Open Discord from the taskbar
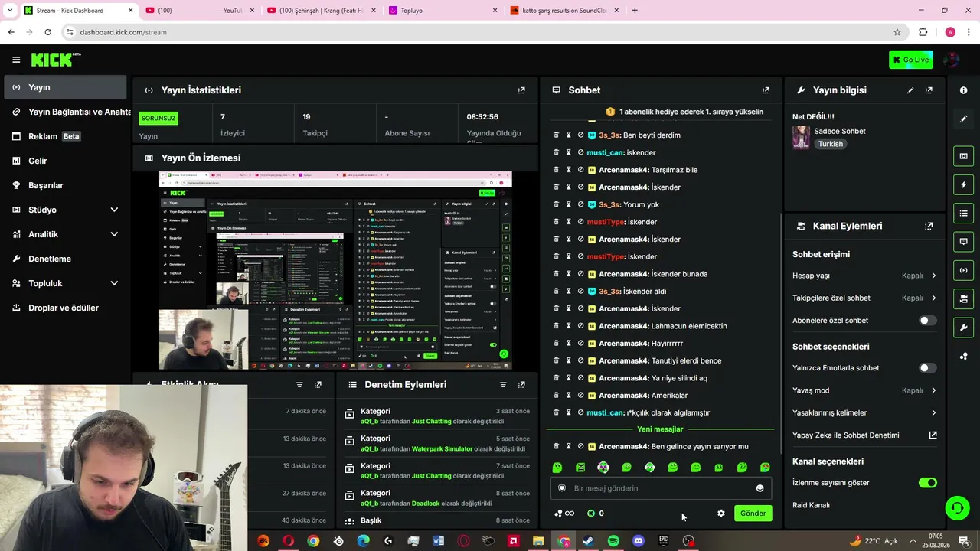The height and width of the screenshot is (551, 980). [x=639, y=541]
